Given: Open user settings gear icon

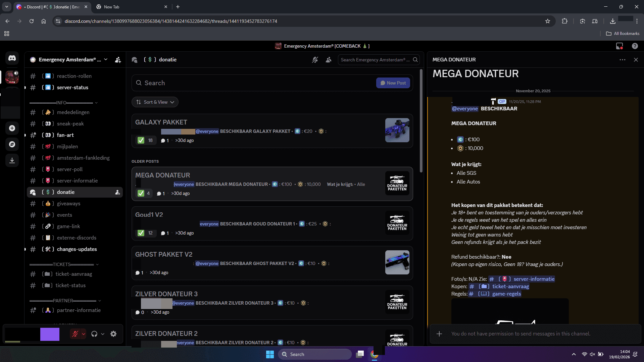Looking at the screenshot, I should [x=113, y=334].
